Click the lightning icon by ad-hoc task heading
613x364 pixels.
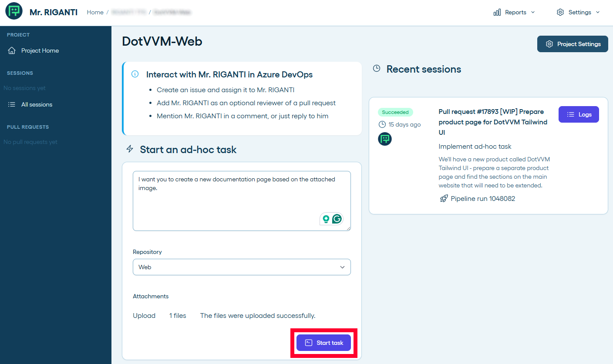(x=130, y=149)
